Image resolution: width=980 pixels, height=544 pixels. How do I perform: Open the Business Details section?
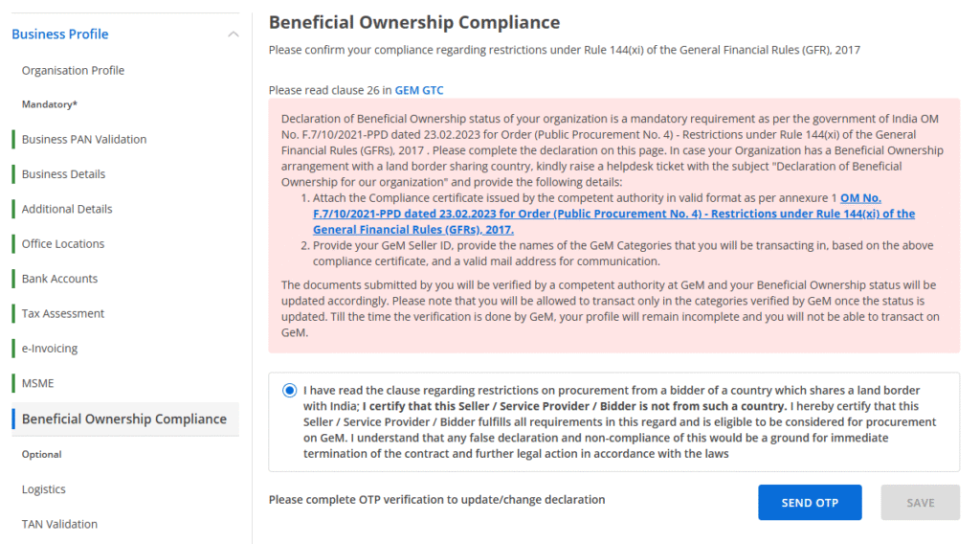tap(63, 174)
